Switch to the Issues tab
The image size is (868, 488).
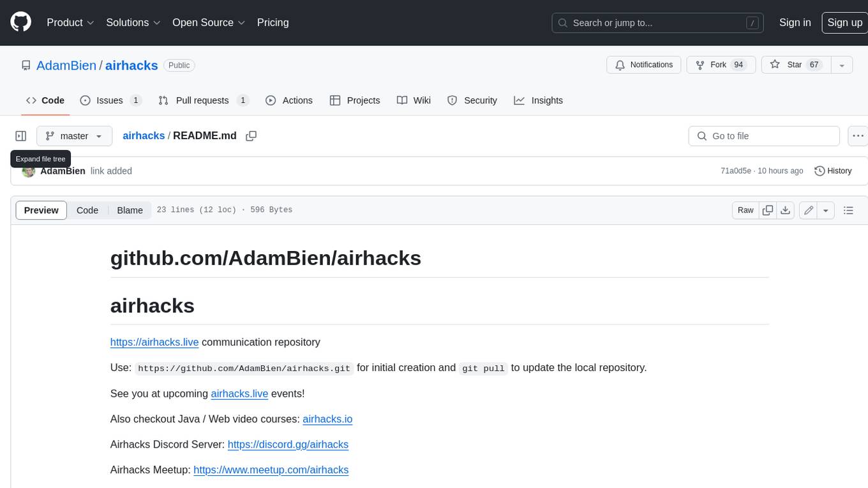pyautogui.click(x=110, y=100)
